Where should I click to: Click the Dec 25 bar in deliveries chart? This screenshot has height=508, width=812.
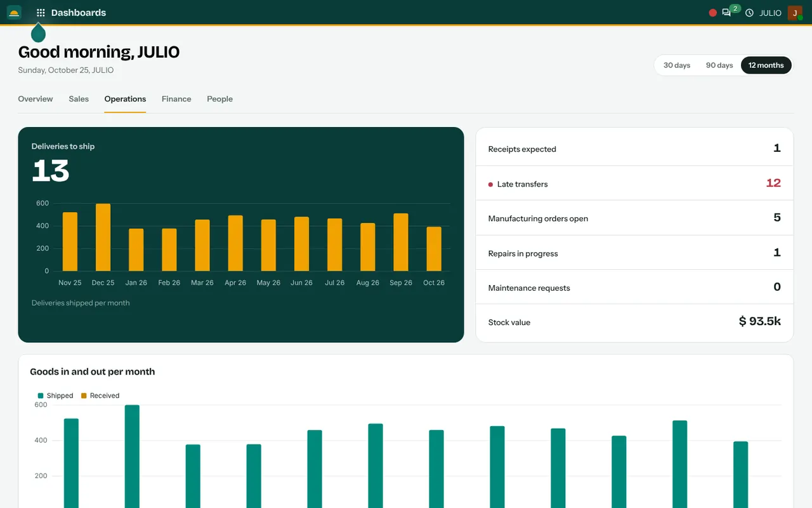pos(103,237)
